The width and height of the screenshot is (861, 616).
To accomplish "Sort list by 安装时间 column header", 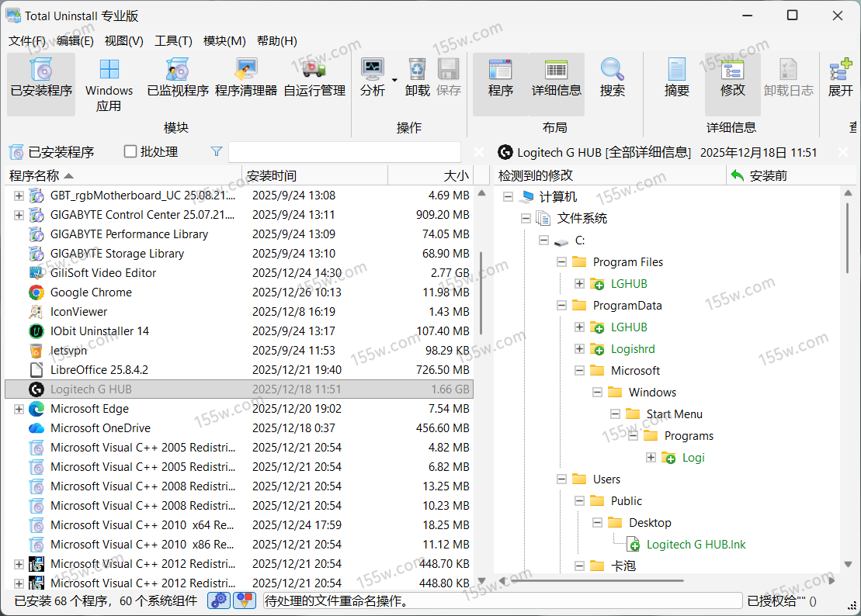I will 314,176.
